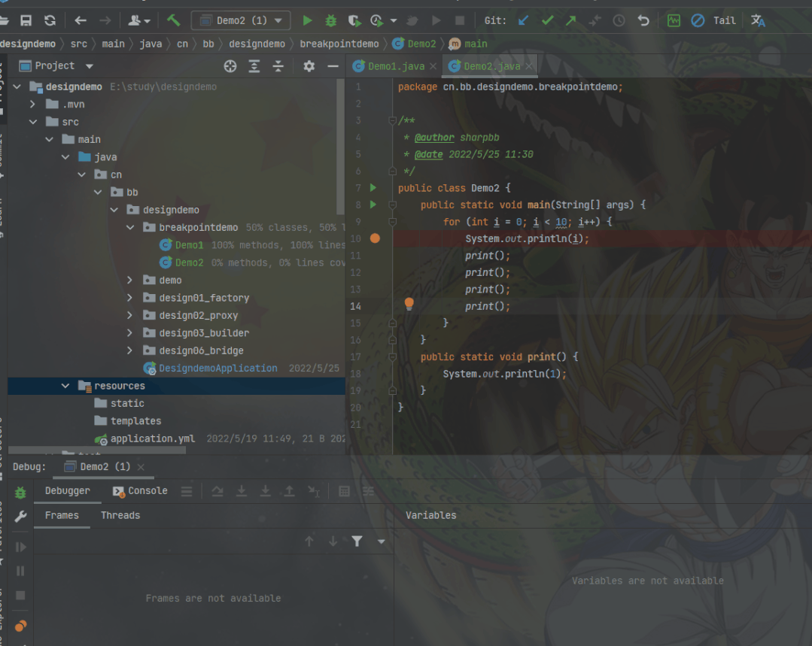Image resolution: width=812 pixels, height=646 pixels.
Task: Run Demo2 using the green play icon
Action: [308, 21]
